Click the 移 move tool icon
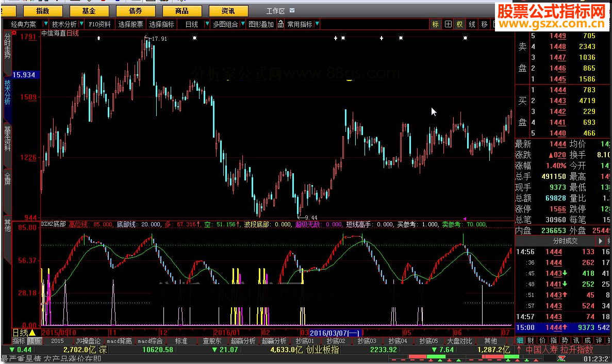612x364 pixels. [484, 24]
